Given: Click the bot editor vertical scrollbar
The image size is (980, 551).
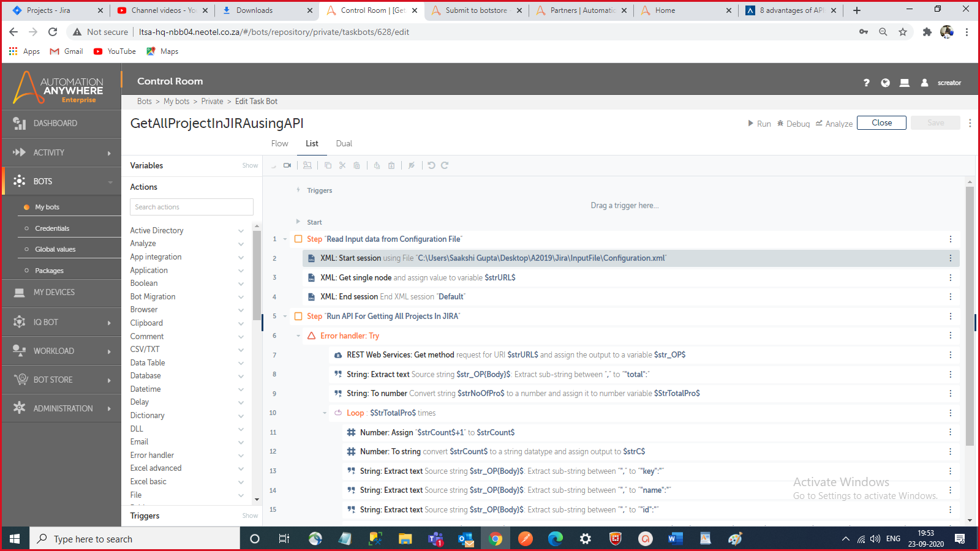Looking at the screenshot, I should (970, 317).
